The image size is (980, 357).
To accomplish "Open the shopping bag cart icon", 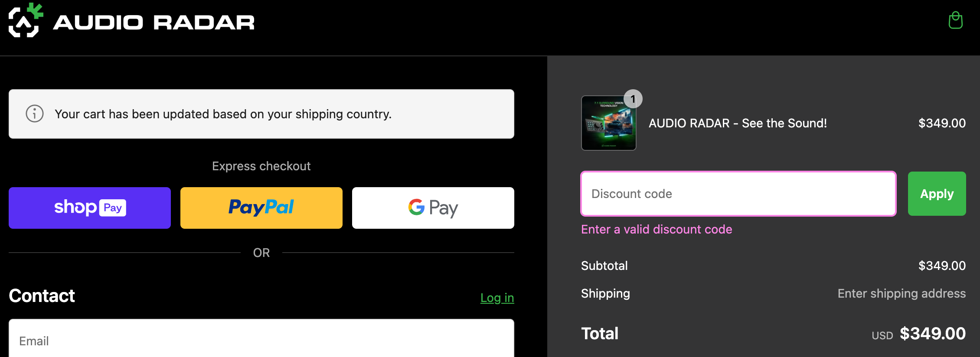I will click(955, 20).
